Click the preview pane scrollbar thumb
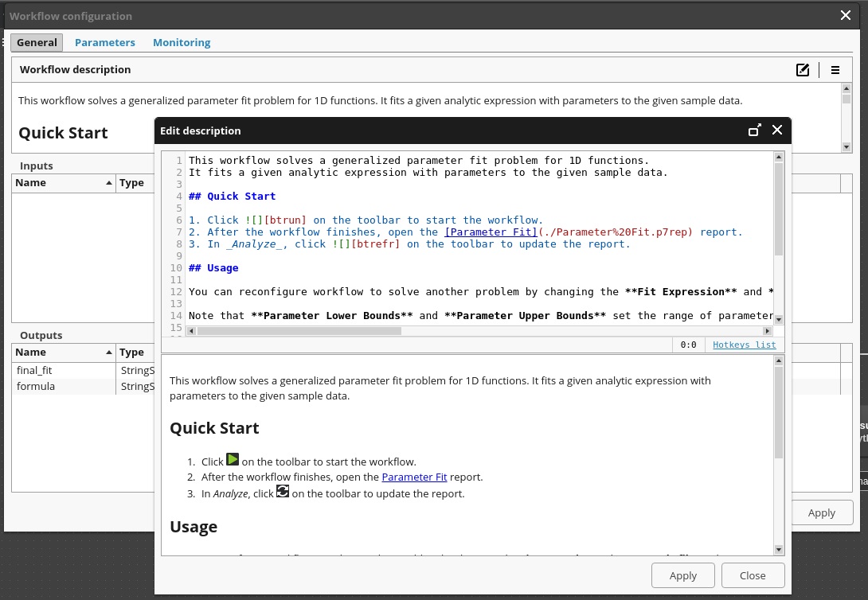The width and height of the screenshot is (868, 600). click(x=778, y=412)
